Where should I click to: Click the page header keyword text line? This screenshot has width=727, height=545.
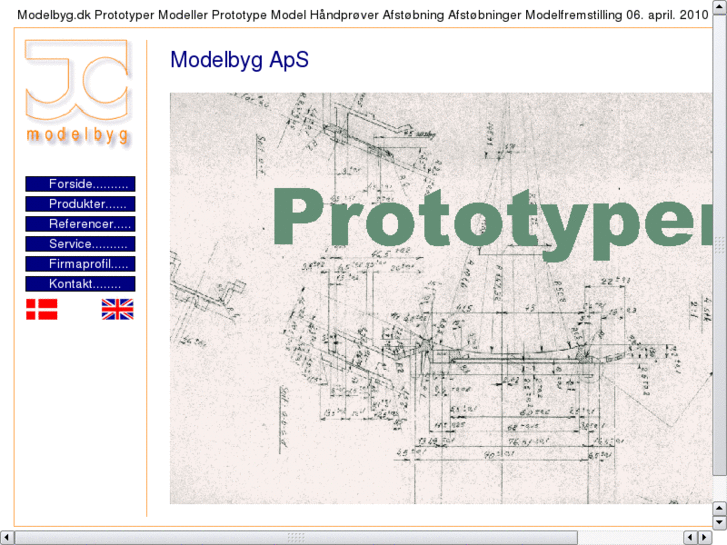tap(363, 15)
